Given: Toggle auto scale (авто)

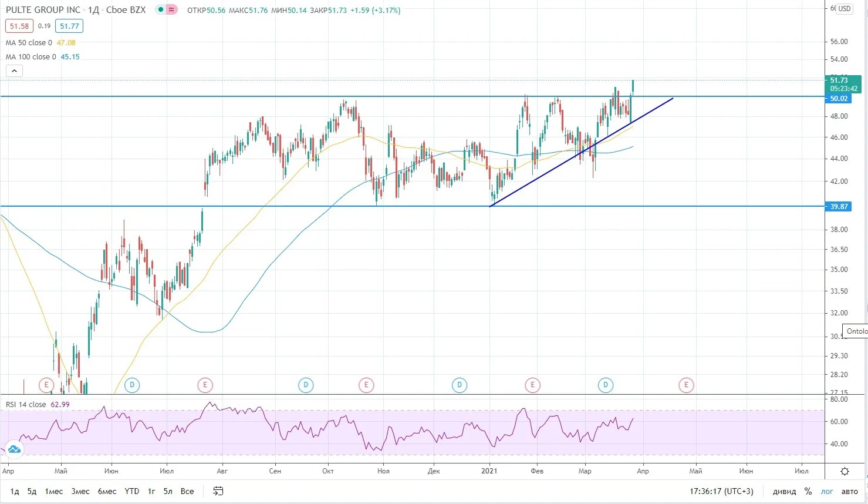Looking at the screenshot, I should (849, 491).
